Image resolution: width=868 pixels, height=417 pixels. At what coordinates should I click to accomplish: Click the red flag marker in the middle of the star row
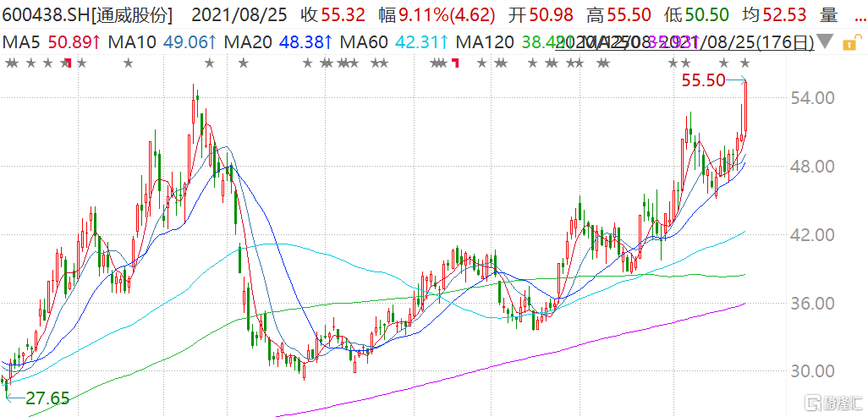456,62
